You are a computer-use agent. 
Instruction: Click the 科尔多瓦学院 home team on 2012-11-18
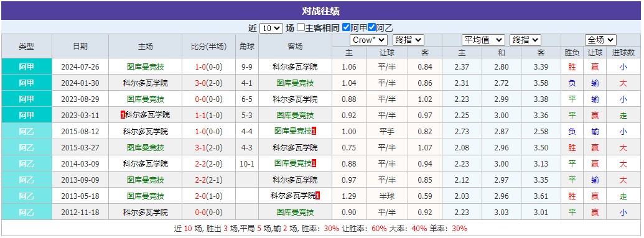click(146, 213)
